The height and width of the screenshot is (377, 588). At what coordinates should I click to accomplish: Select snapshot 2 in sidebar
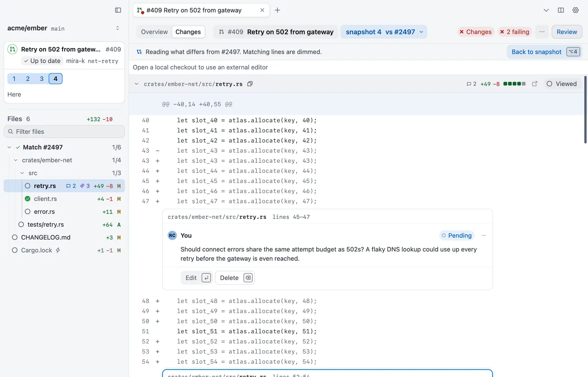[28, 79]
